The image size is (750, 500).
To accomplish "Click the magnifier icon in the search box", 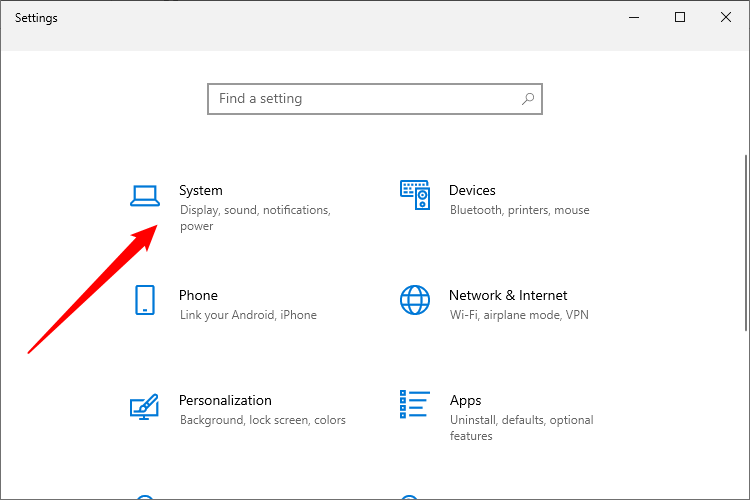I will click(x=528, y=99).
